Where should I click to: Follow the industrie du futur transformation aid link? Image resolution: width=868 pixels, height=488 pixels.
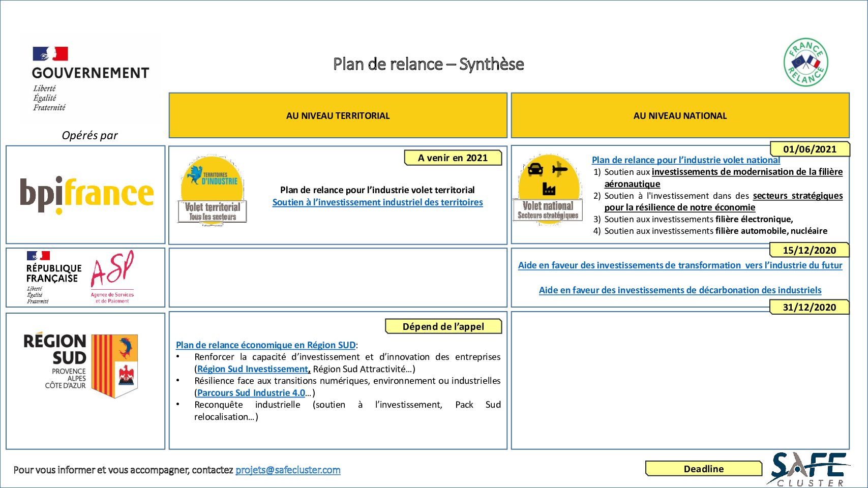point(680,265)
